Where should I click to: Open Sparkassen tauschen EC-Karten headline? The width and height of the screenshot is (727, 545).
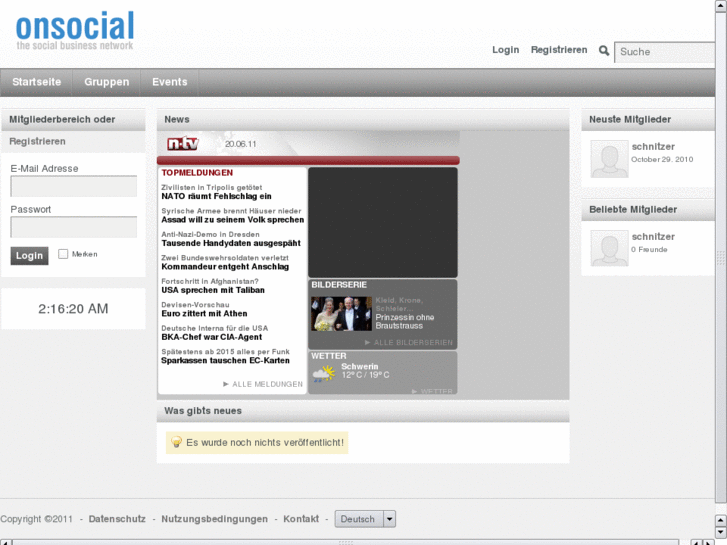point(225,360)
